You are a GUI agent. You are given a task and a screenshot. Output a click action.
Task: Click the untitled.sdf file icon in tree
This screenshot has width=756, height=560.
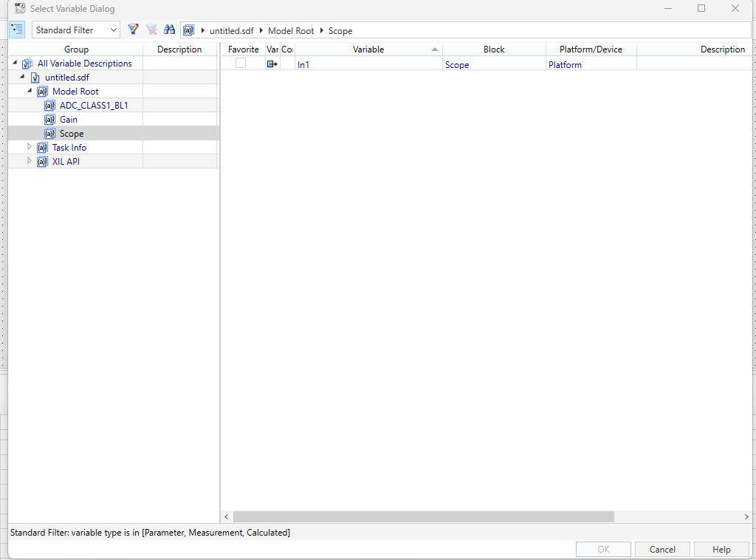(x=35, y=78)
